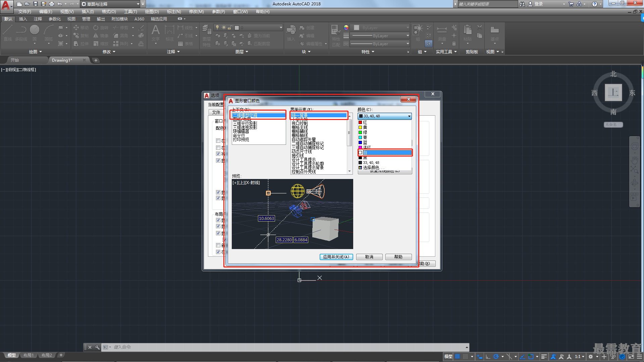Select the Polyline tool
This screenshot has height=362, width=644.
[x=21, y=33]
